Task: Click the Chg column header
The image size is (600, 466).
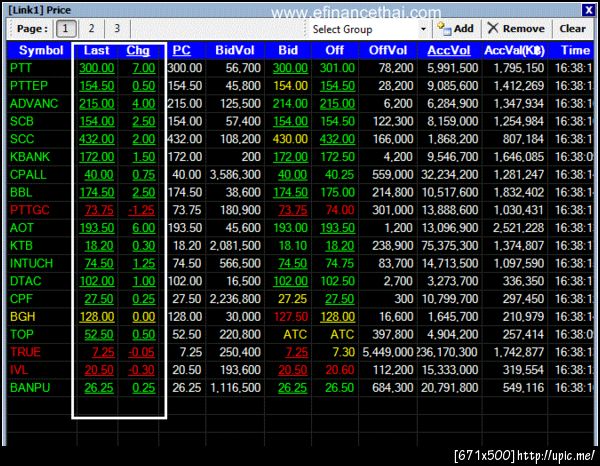Action: coord(138,51)
